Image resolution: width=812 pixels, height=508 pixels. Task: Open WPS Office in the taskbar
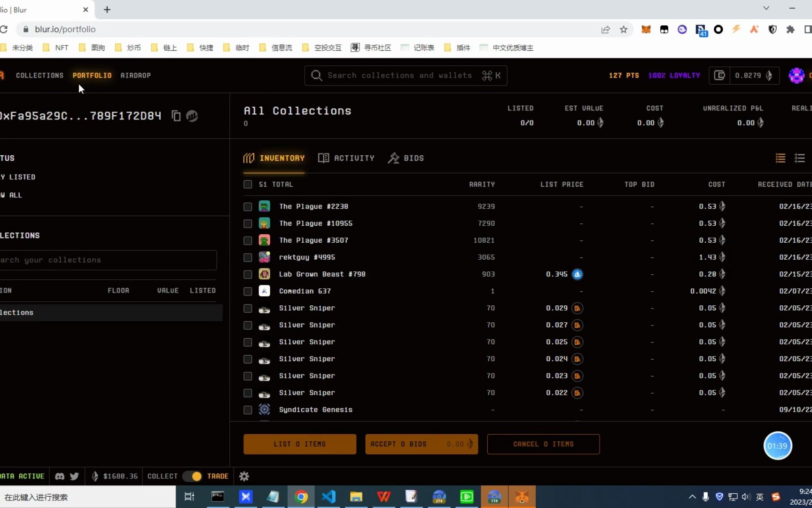pyautogui.click(x=384, y=497)
